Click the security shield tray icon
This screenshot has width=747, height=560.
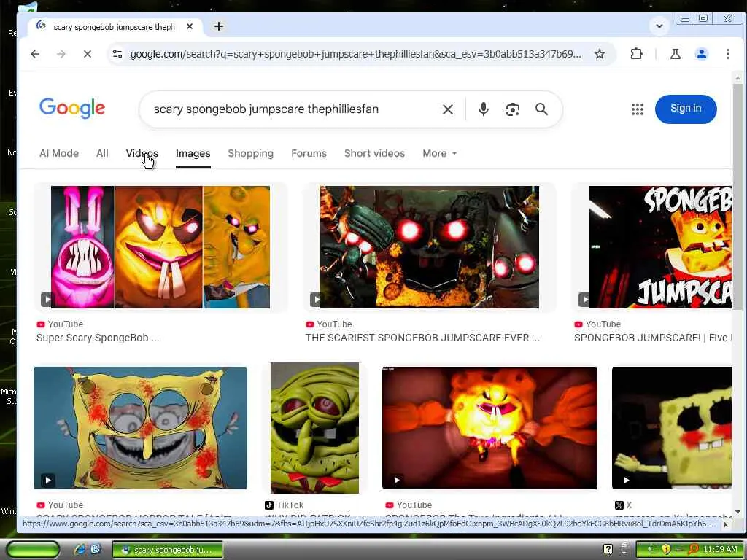coord(666,550)
